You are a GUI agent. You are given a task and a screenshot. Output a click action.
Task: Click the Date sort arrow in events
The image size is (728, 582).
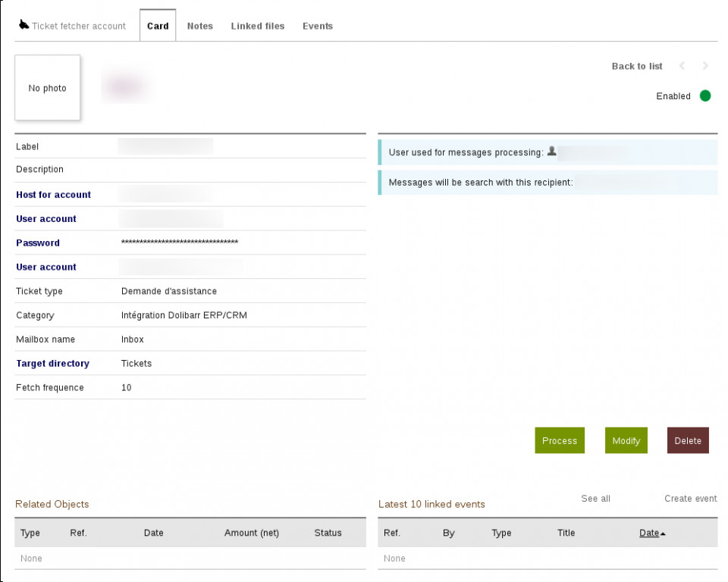tap(663, 533)
